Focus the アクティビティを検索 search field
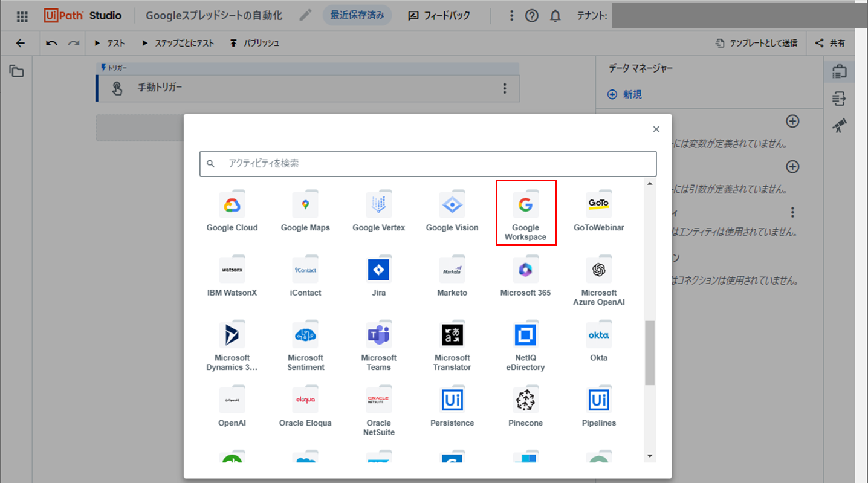868x483 pixels. click(428, 163)
